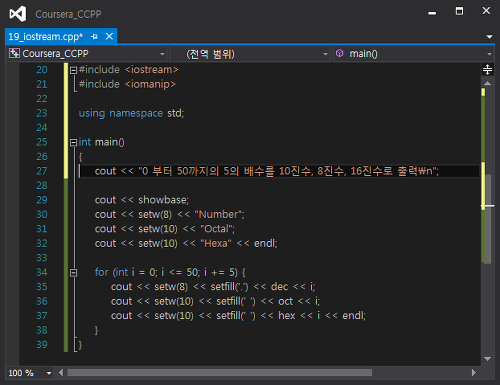Click on the <iostream> include text
Viewport: 500px width, 385px height.
click(152, 70)
